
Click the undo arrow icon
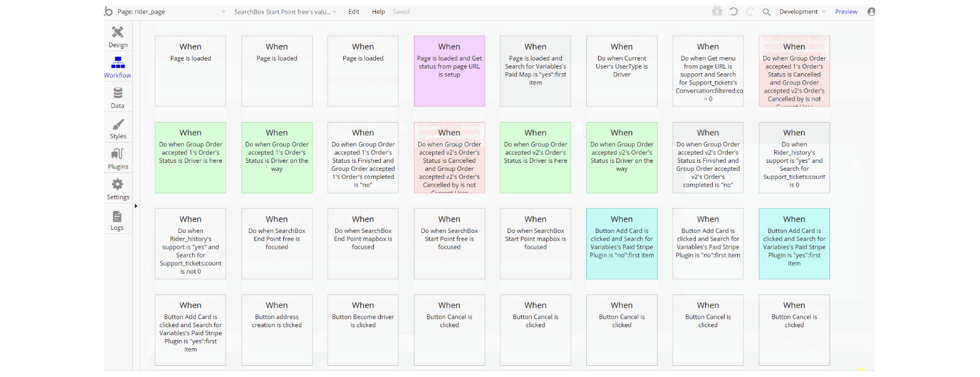pyautogui.click(x=733, y=11)
